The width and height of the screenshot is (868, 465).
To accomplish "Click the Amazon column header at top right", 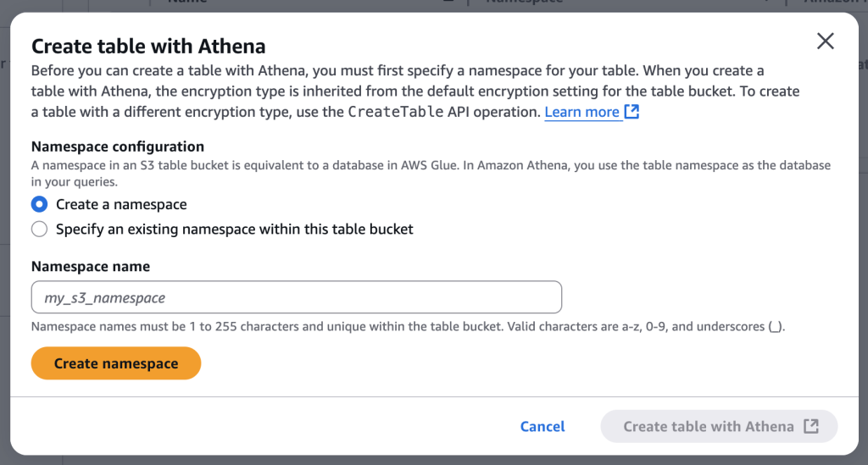I will (835, 3).
